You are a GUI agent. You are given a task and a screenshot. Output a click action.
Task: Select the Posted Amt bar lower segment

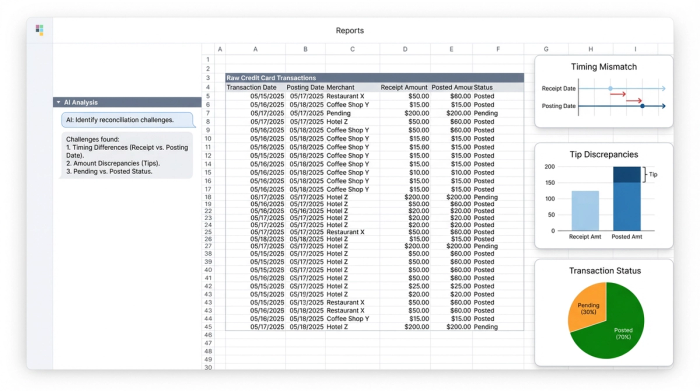coord(627,206)
